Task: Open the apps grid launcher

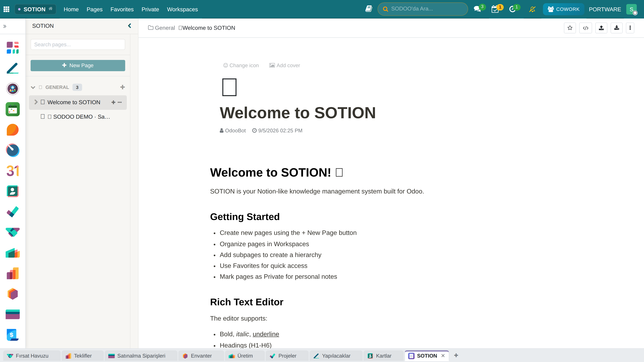Action: [6, 9]
